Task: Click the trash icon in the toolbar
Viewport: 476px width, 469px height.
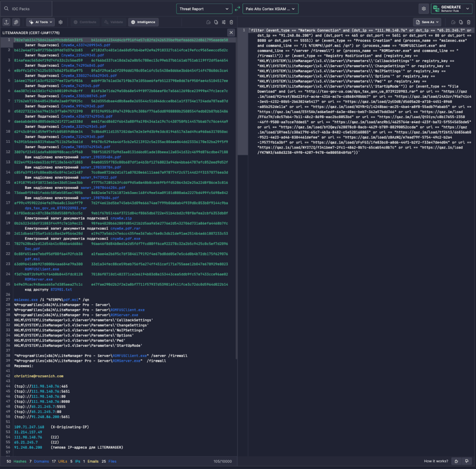Action: 231,22
